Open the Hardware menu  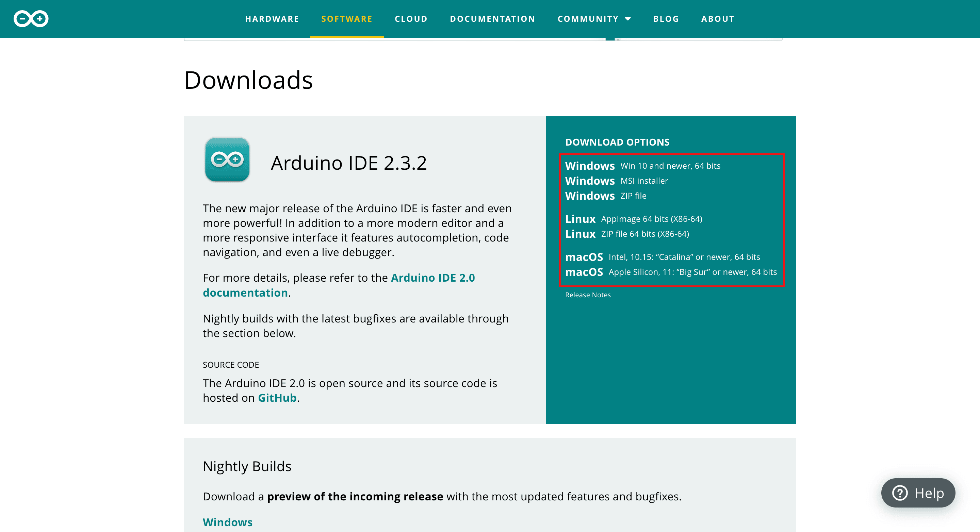click(x=272, y=19)
